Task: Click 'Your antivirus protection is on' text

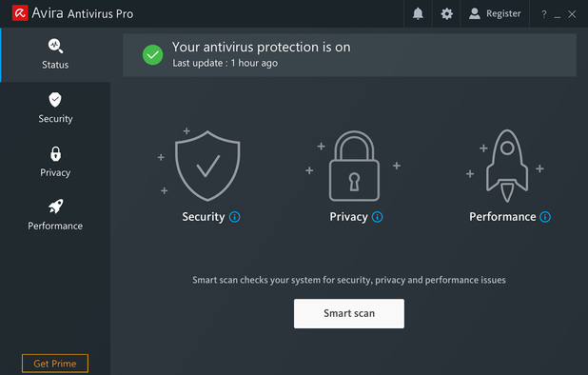Action: coord(261,48)
